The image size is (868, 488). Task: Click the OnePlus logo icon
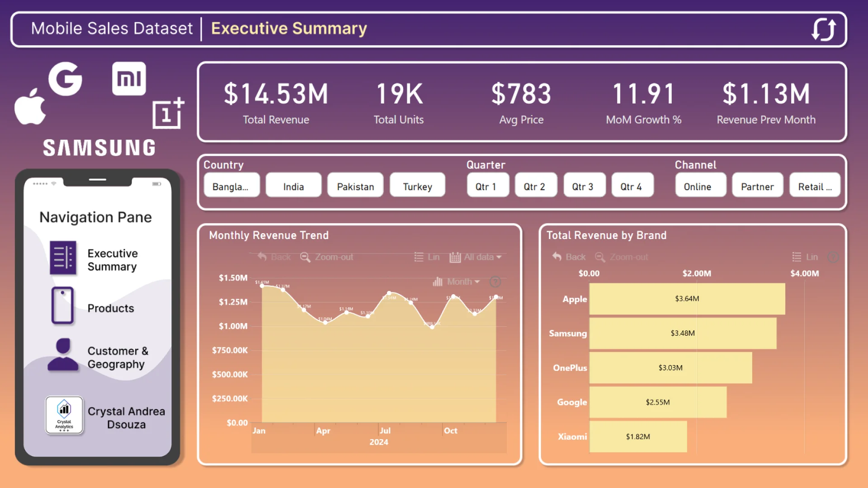click(168, 113)
